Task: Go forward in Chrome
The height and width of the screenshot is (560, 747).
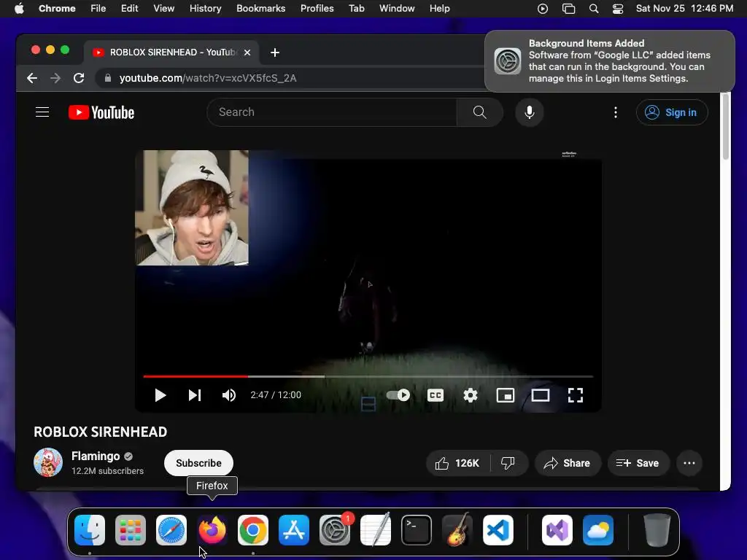Action: (55, 78)
